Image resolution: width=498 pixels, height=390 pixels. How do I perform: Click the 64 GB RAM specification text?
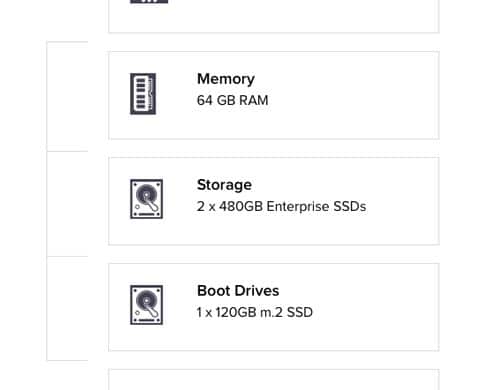(x=233, y=100)
